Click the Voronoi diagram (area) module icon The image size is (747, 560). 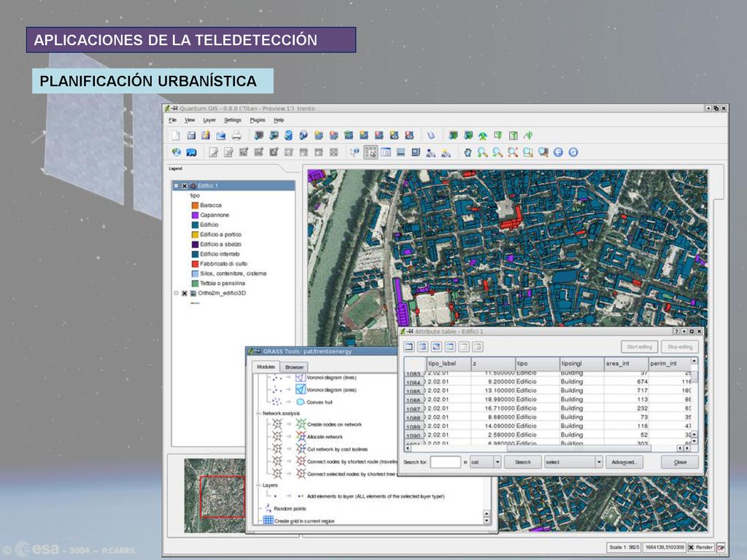tap(300, 389)
